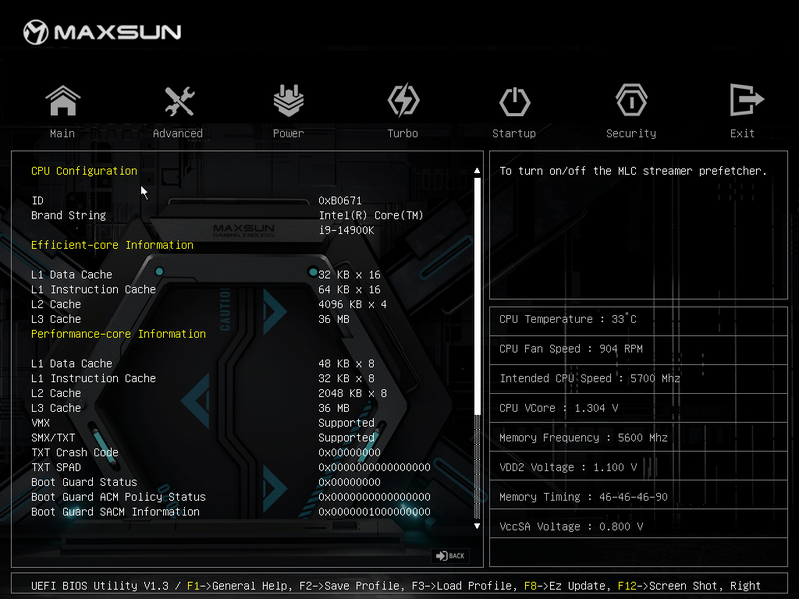Click the CPU Configuration list scrollbar thumb
Image resolution: width=799 pixels, height=599 pixels.
click(x=477, y=295)
